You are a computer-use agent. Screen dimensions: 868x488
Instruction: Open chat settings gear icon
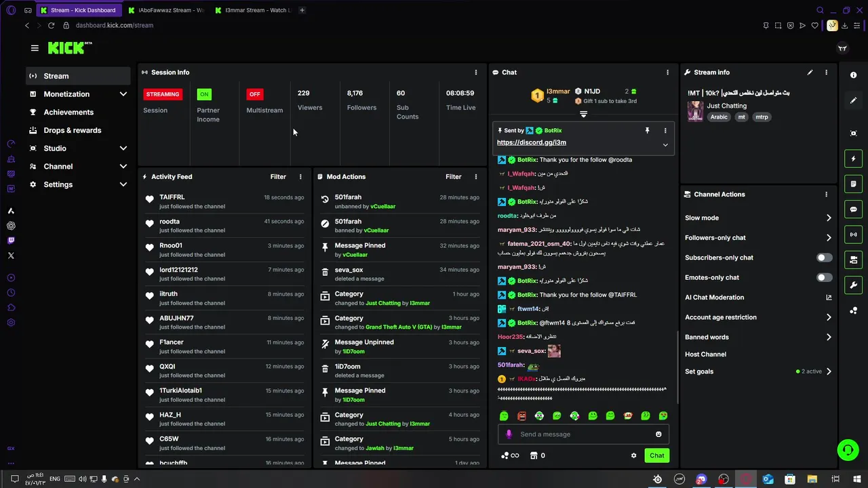pyautogui.click(x=634, y=455)
